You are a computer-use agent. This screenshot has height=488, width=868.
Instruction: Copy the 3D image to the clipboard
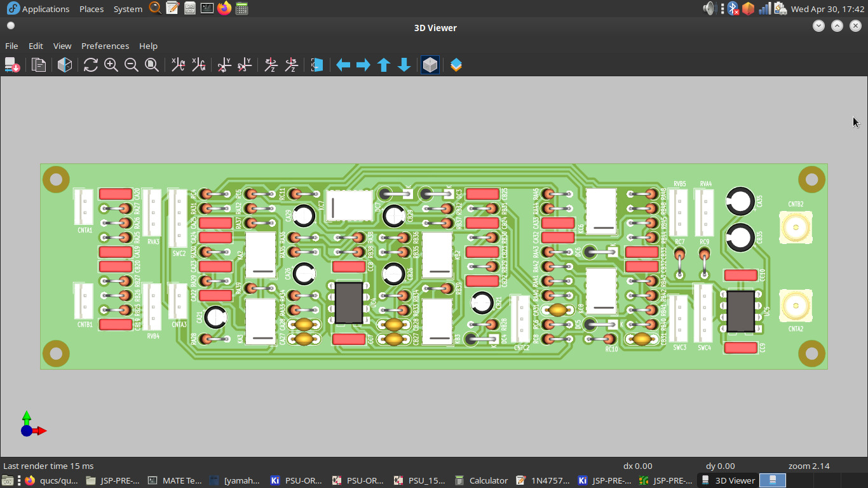click(39, 65)
